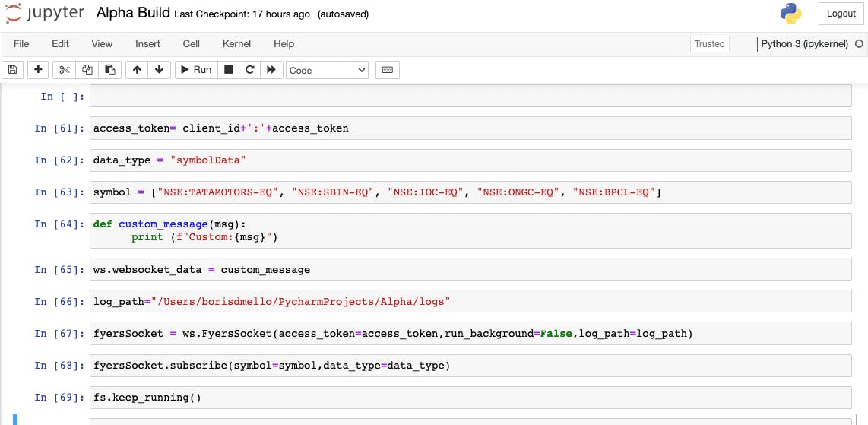Cut selected cells with scissors icon
The image size is (868, 425).
click(64, 70)
